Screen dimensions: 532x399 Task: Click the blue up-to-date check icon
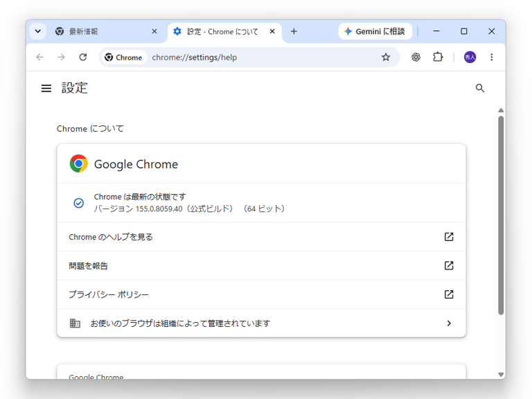pyautogui.click(x=79, y=203)
